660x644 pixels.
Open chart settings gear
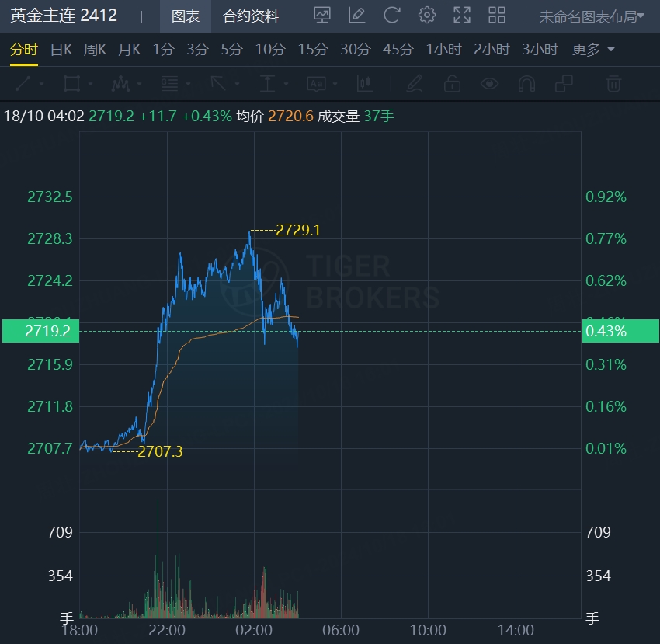point(426,15)
